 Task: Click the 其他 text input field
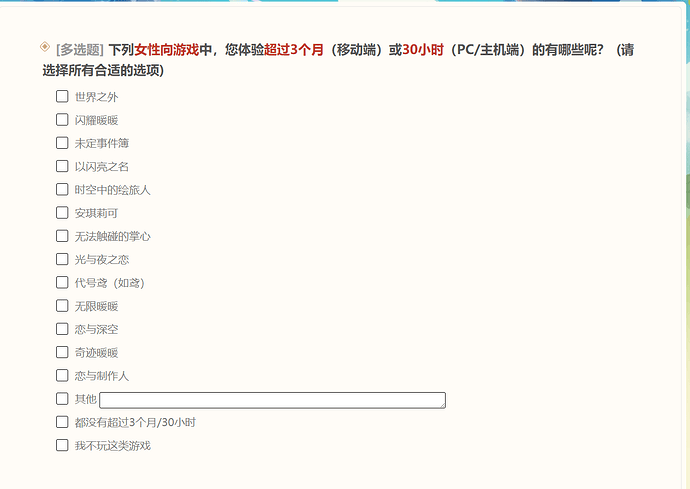click(x=270, y=400)
